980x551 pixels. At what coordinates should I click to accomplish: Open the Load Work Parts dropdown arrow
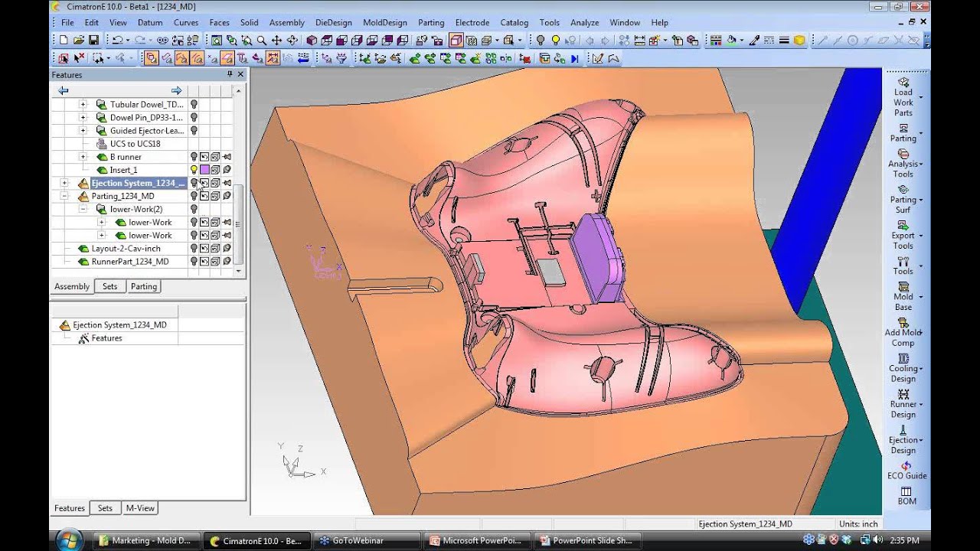tap(920, 98)
